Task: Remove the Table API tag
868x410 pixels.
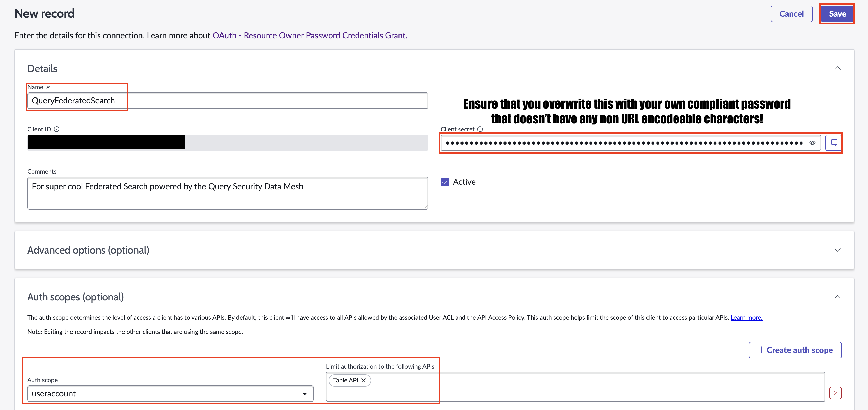Action: [363, 380]
